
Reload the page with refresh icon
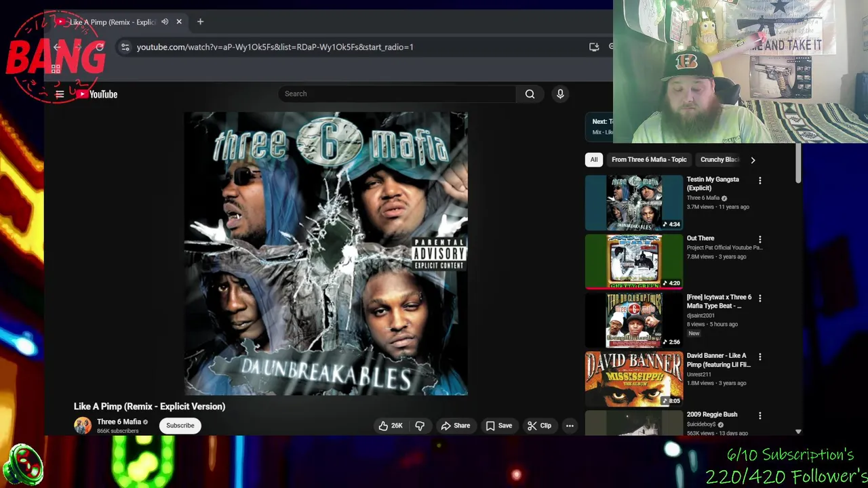coord(100,47)
